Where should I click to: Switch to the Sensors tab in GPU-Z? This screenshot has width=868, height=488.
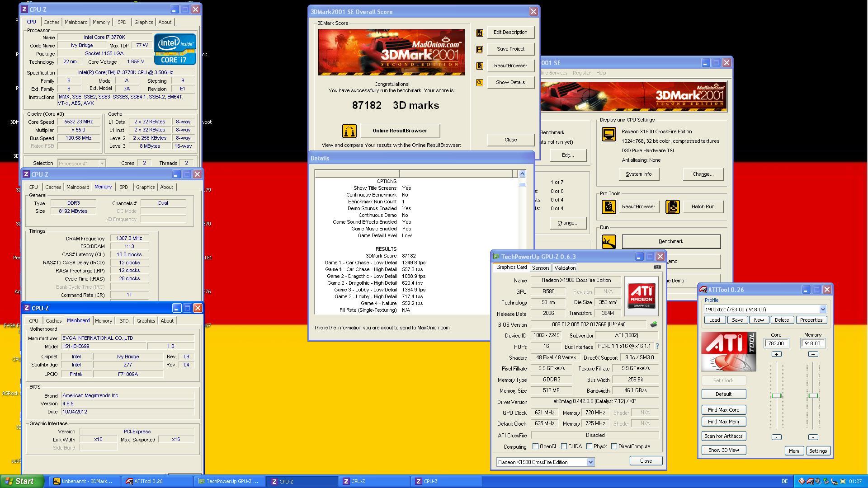(x=541, y=268)
